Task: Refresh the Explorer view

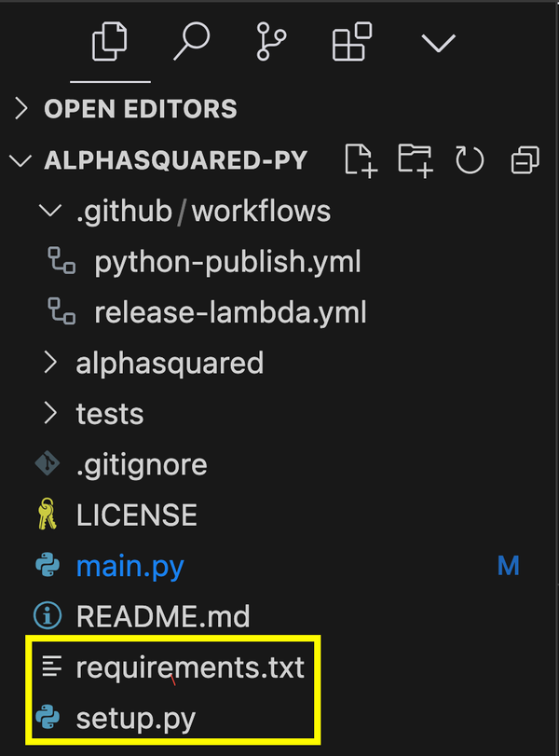Action: click(470, 160)
